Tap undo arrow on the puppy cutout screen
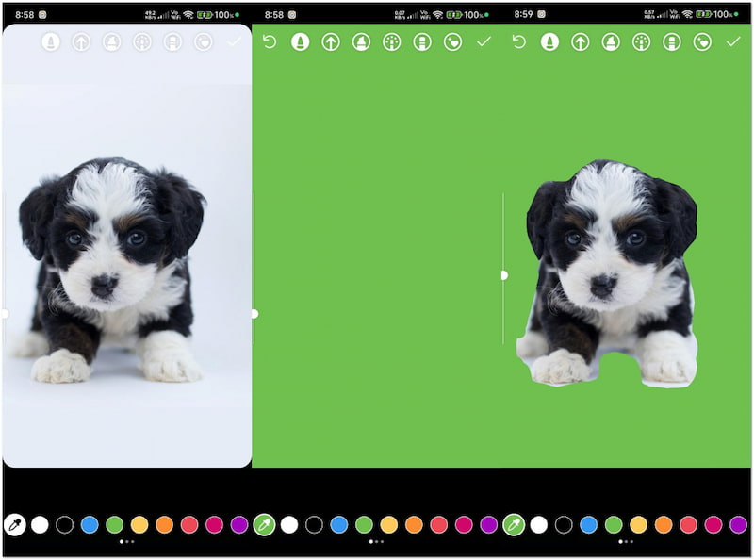The height and width of the screenshot is (560, 754). pos(519,42)
